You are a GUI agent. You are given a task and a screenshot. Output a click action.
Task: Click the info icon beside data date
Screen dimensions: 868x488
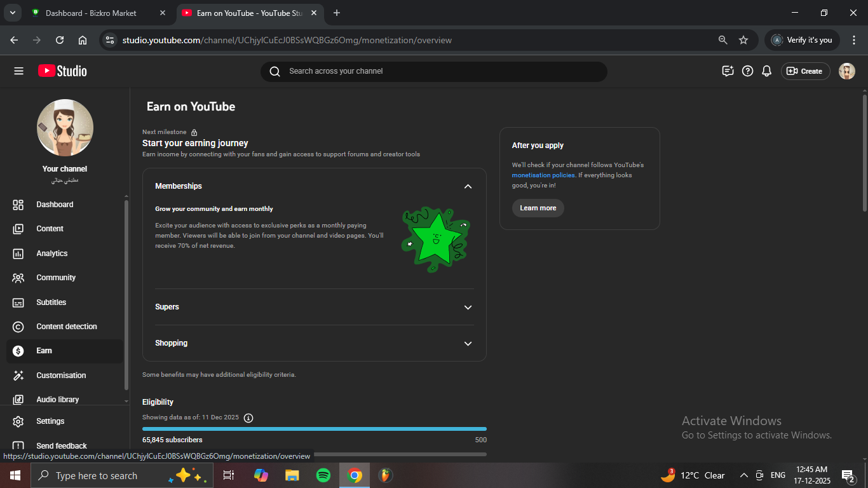tap(248, 418)
